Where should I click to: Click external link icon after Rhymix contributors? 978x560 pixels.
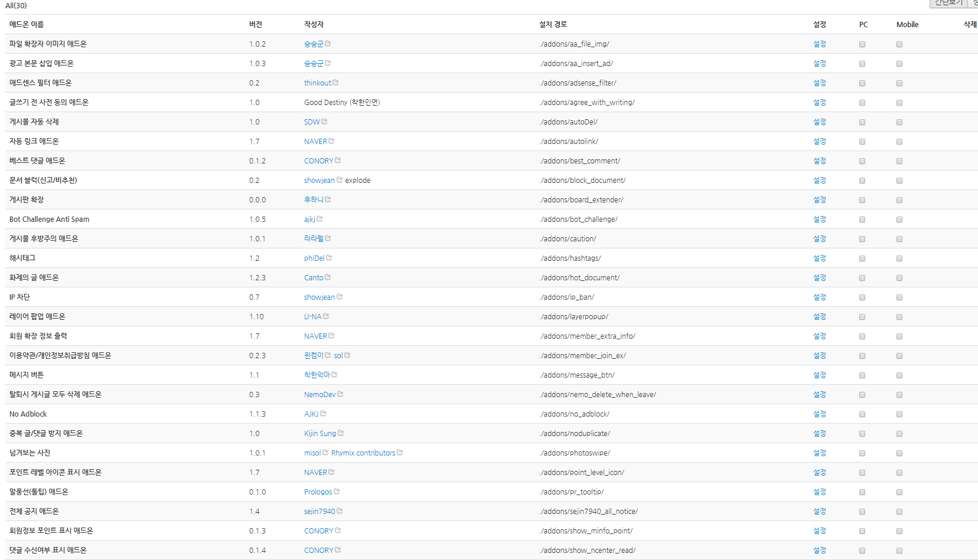coord(400,453)
